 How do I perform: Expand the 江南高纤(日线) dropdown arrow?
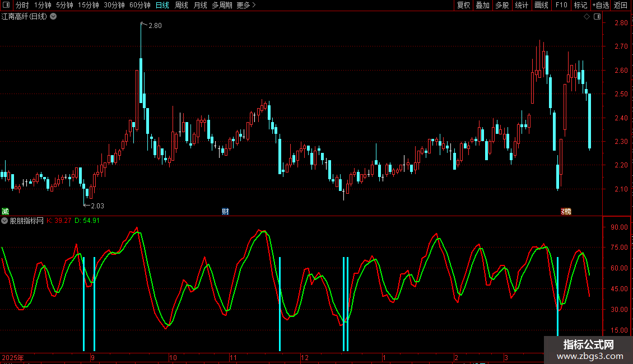(x=53, y=17)
